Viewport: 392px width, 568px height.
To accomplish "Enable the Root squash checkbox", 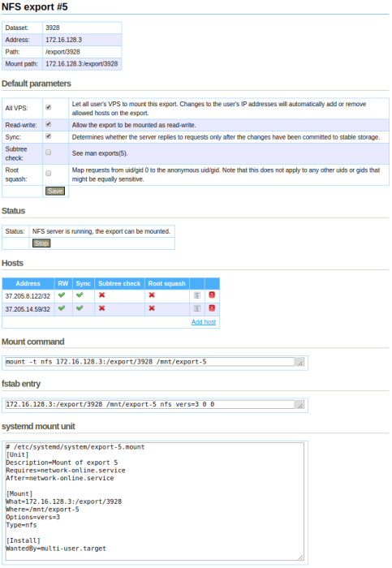I will (48, 174).
